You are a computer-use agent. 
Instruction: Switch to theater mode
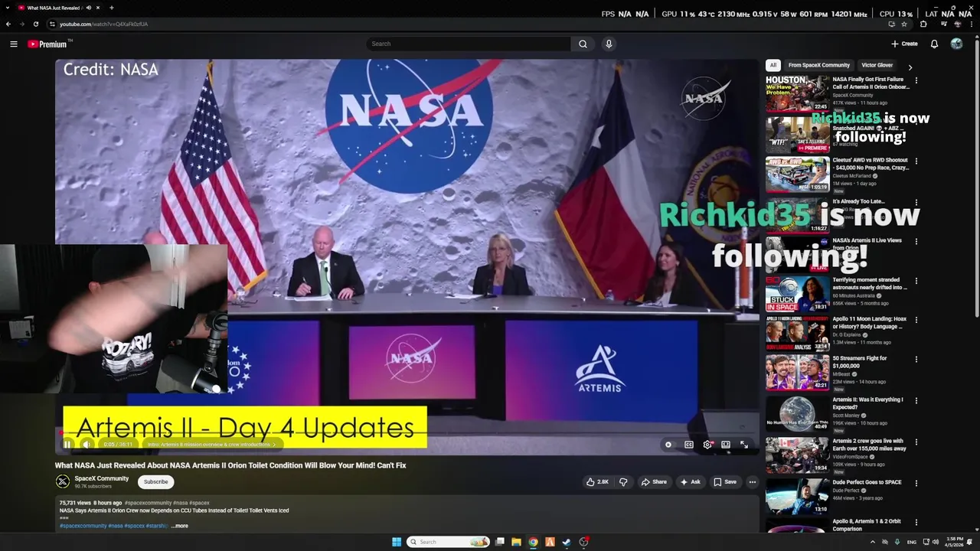726,444
